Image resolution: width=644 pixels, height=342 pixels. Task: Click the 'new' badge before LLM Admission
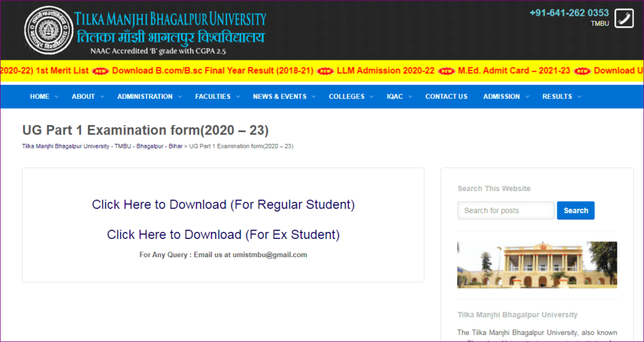325,71
